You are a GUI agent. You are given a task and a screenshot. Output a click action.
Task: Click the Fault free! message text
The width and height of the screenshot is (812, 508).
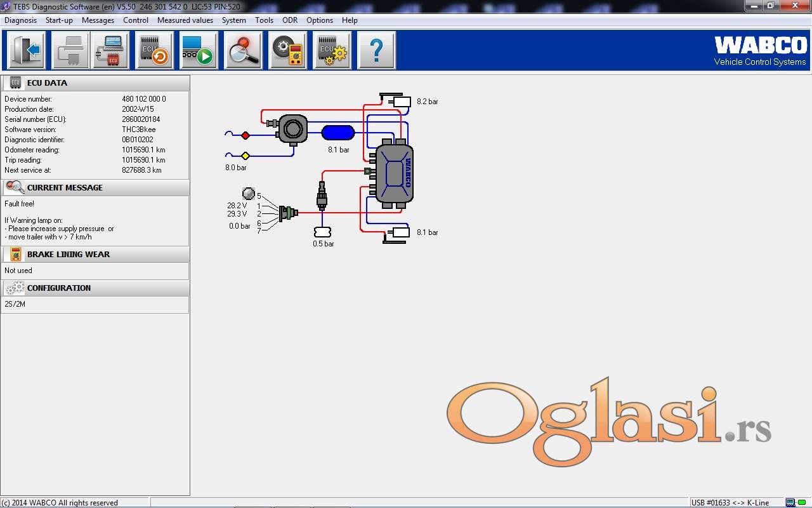19,204
